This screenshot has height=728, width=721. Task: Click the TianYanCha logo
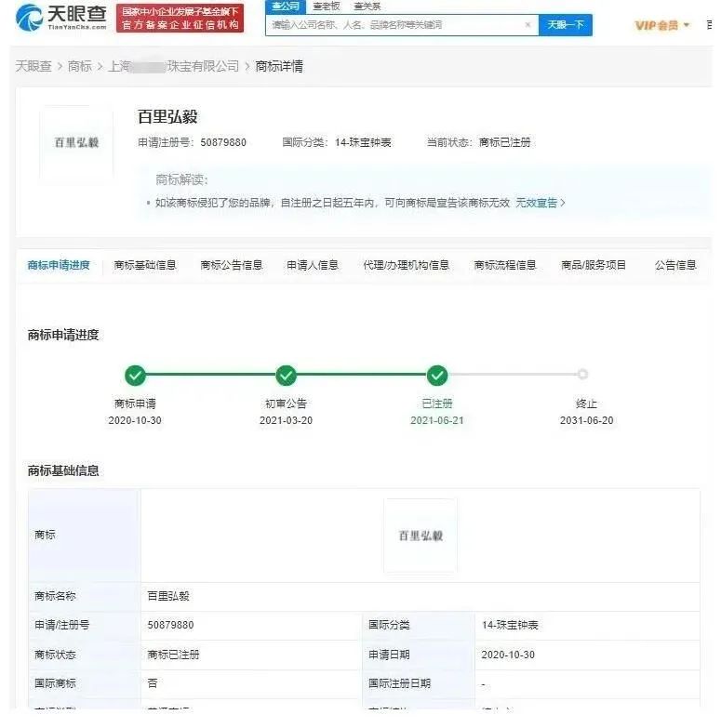pos(61,18)
